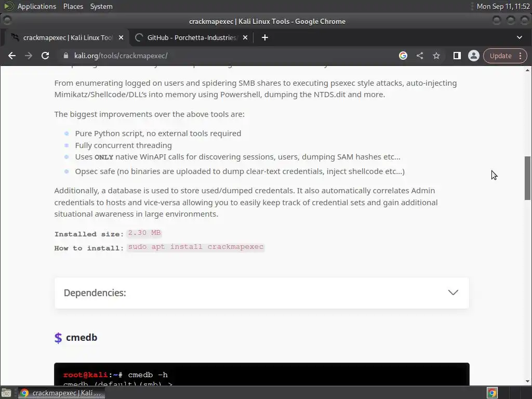This screenshot has height=399, width=532.
Task: Click the window menu button left of the title
Action: click(x=7, y=20)
